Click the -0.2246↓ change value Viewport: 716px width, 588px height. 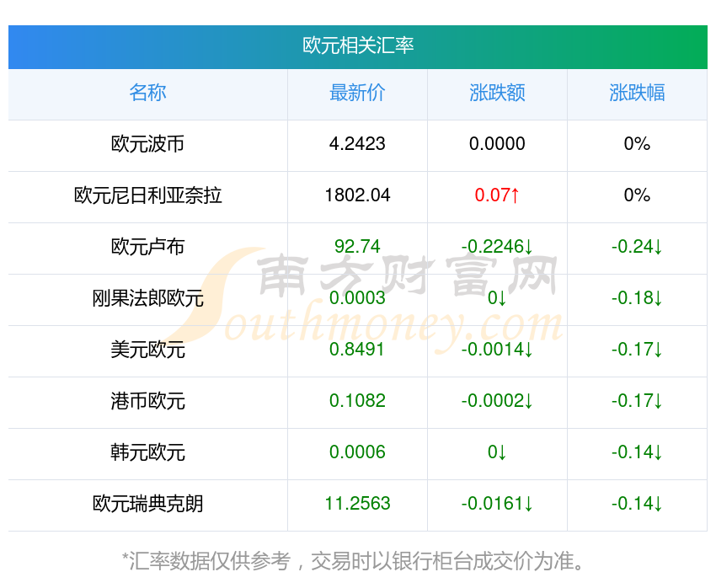[497, 247]
